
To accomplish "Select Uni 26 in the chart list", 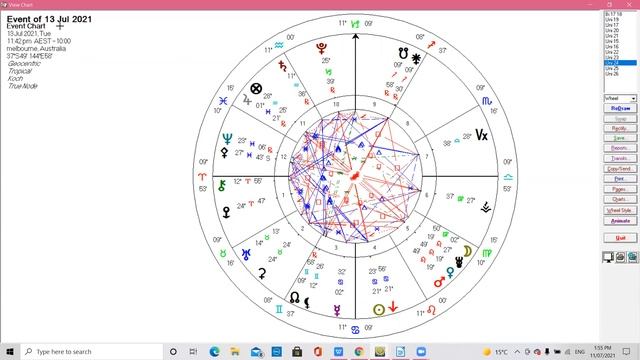I will (x=612, y=74).
